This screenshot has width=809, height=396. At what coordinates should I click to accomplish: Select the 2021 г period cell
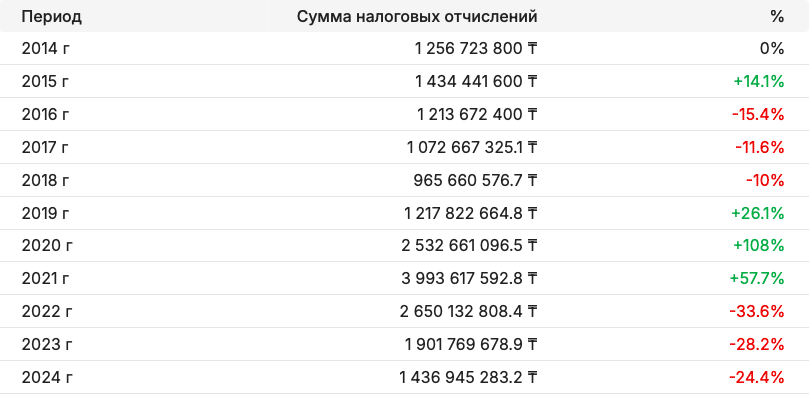pos(45,278)
